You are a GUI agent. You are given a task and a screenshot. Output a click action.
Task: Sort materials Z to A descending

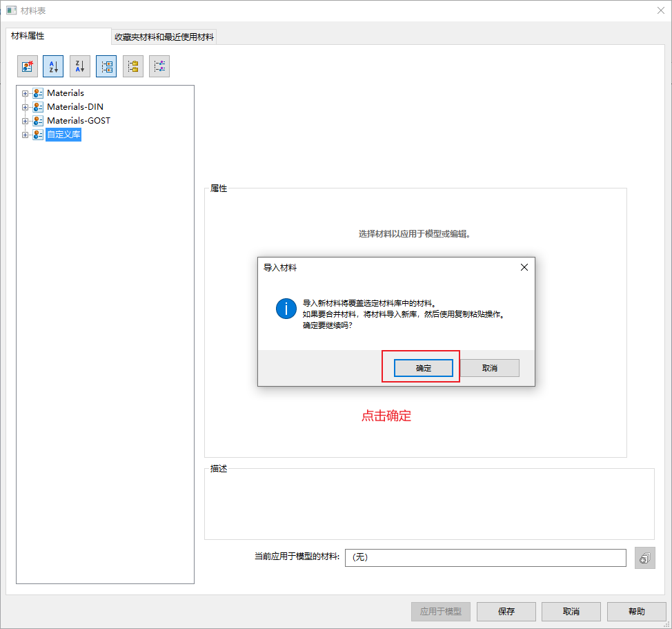click(x=80, y=66)
